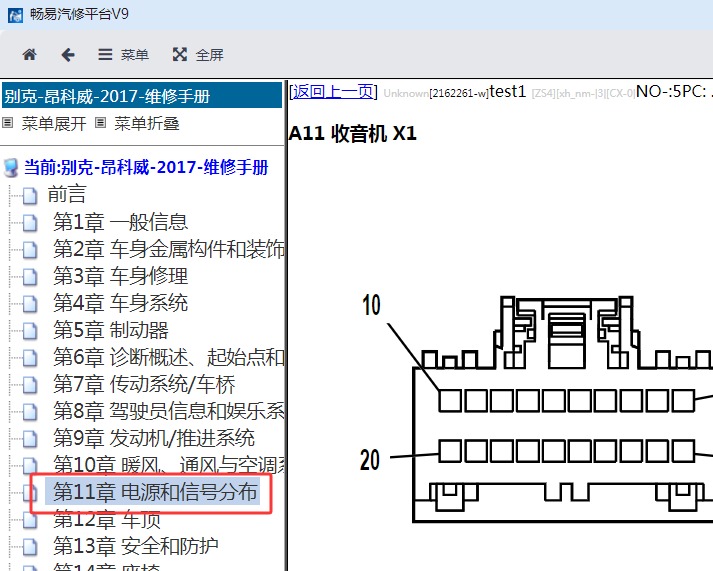Open the 前言 tree item
This screenshot has width=713, height=571.
click(x=67, y=195)
